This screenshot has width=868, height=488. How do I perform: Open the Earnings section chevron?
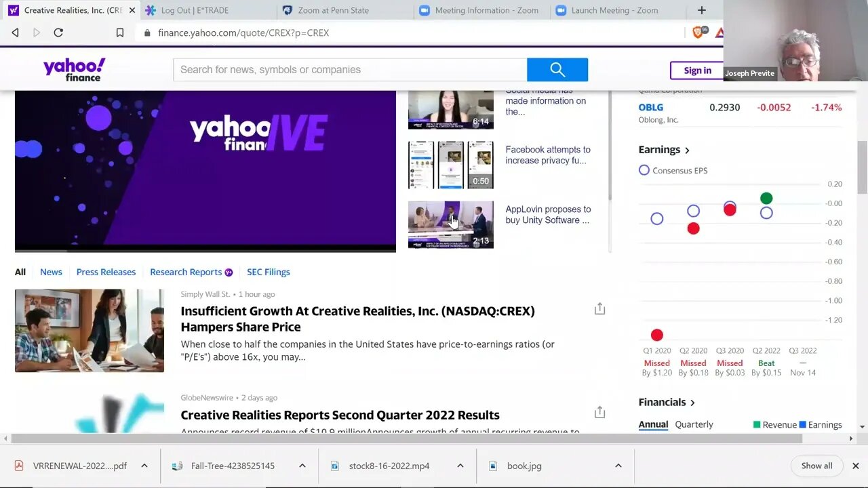[687, 150]
